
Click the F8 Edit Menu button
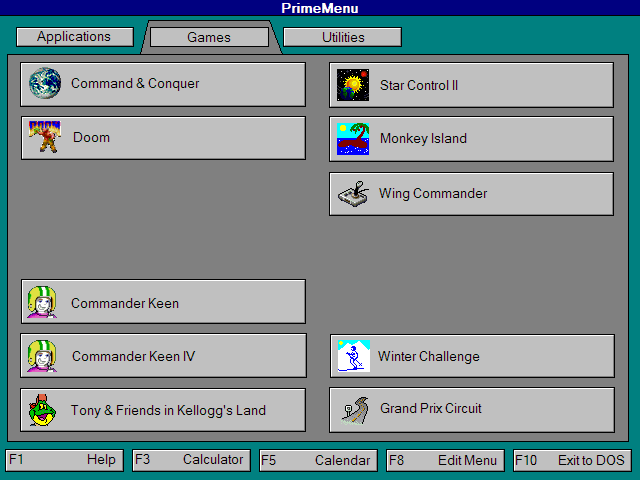(445, 460)
